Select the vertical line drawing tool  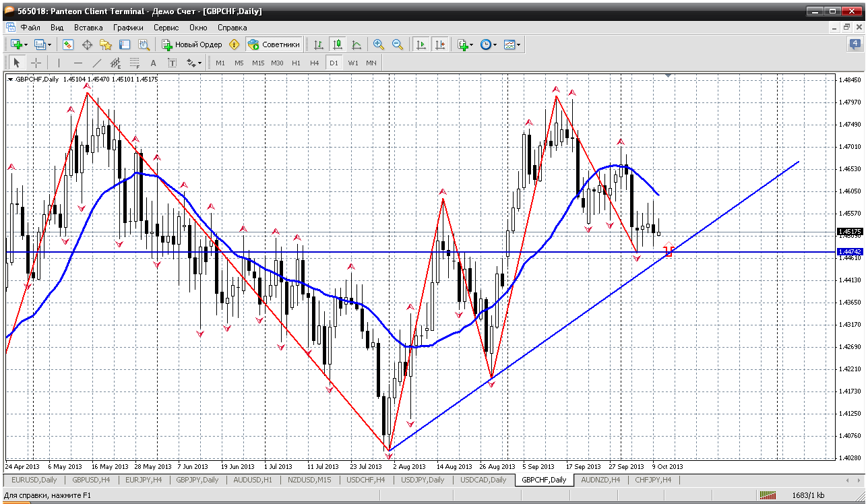point(59,63)
